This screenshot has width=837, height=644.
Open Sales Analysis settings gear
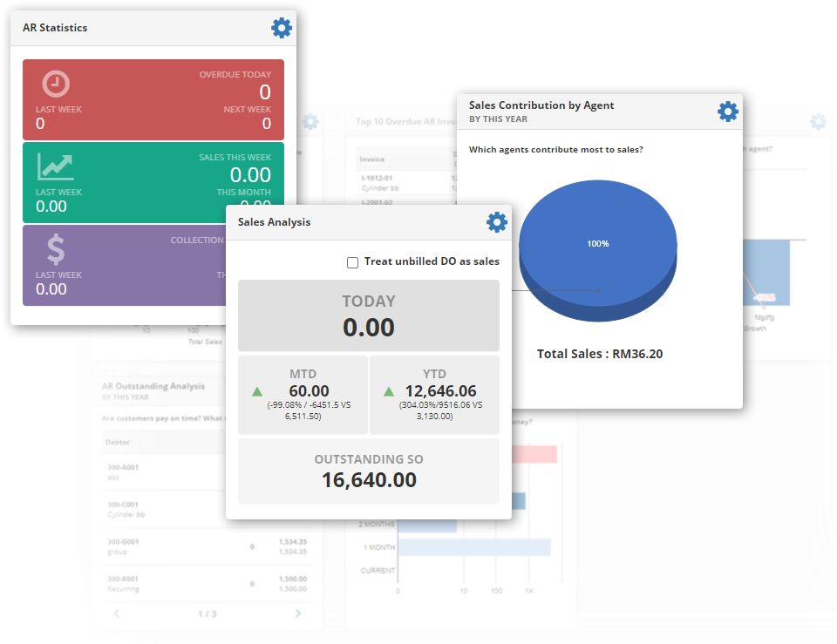(497, 222)
